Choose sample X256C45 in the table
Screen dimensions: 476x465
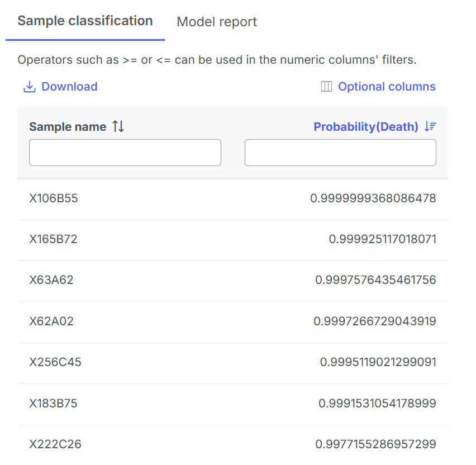55,362
